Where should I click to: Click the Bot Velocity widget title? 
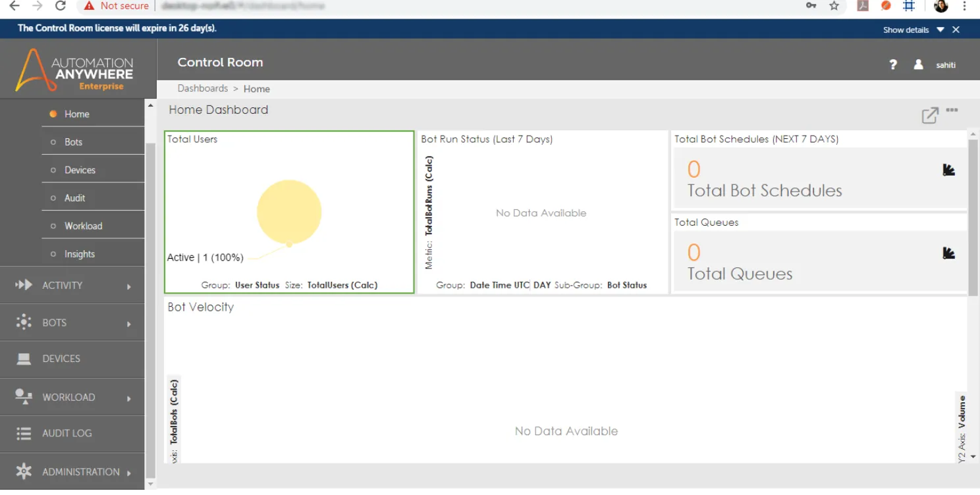pyautogui.click(x=201, y=307)
